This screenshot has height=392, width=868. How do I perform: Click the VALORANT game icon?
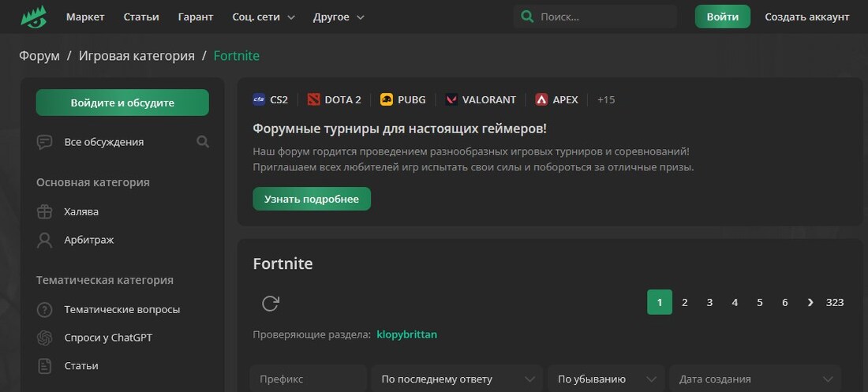point(451,99)
